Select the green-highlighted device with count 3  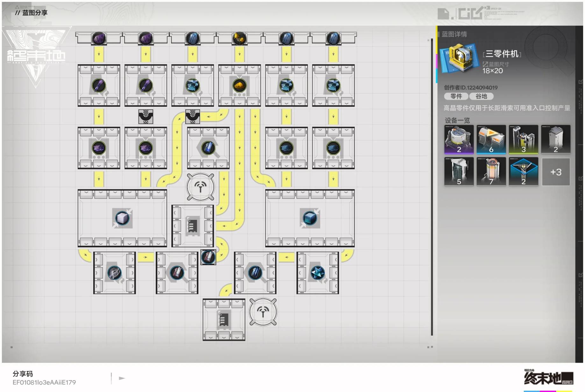[x=523, y=139]
